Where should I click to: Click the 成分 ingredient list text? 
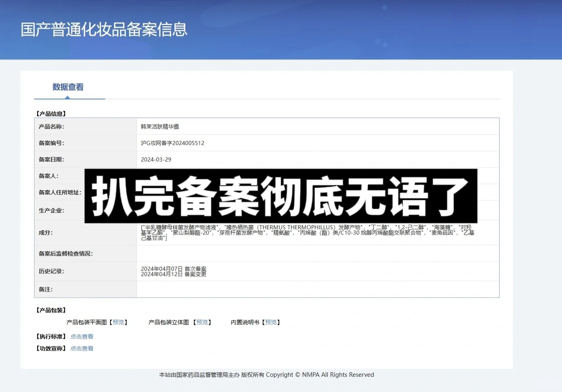click(x=307, y=232)
